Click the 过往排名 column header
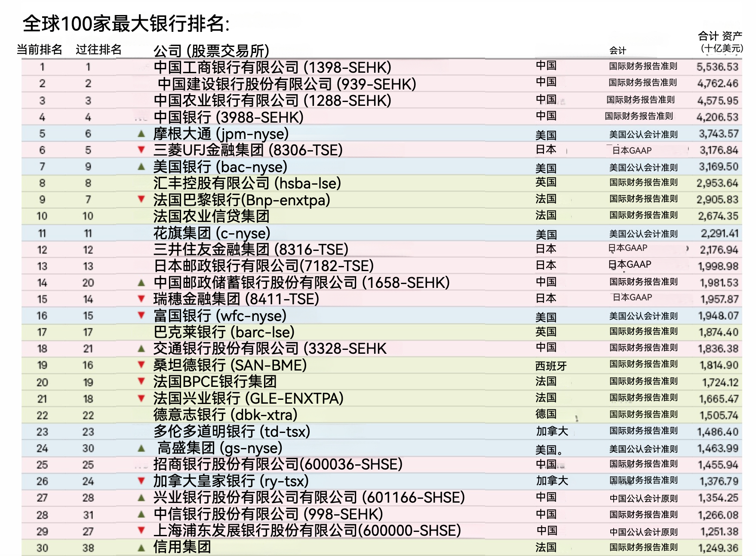Viewport: 756px width, 556px height. tap(98, 50)
